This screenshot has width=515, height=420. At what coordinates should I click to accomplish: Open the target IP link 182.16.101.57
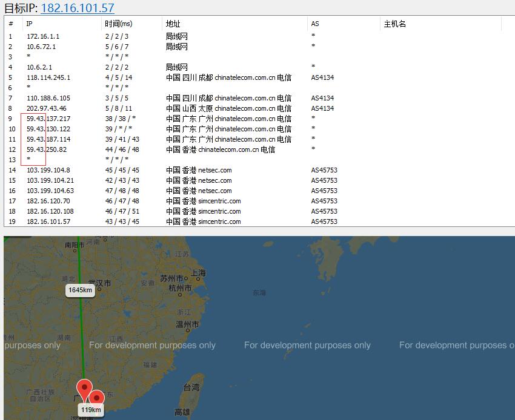(78, 8)
